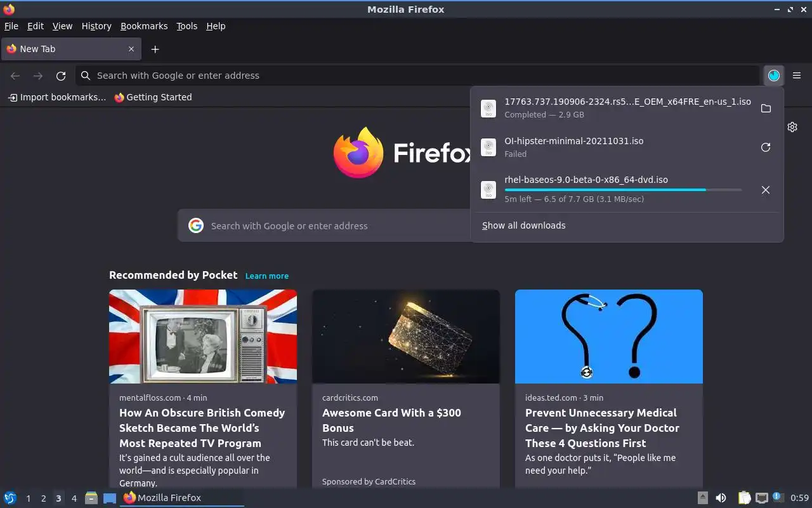
Task: Click the British flag TV thumbnail
Action: (x=203, y=337)
